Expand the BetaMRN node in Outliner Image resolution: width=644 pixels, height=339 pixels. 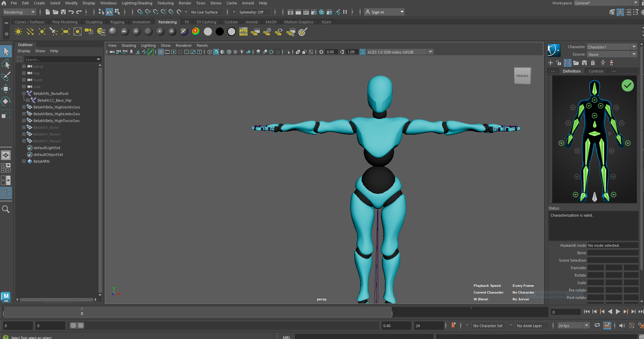click(24, 161)
